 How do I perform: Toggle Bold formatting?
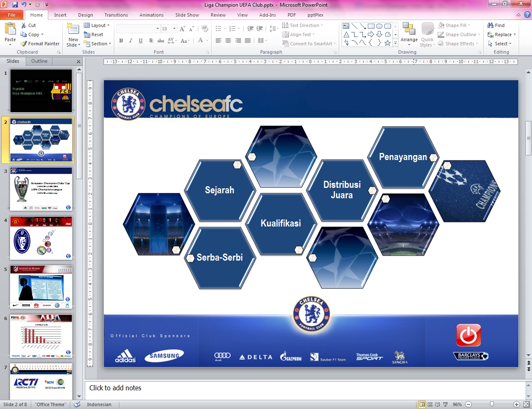tap(121, 41)
